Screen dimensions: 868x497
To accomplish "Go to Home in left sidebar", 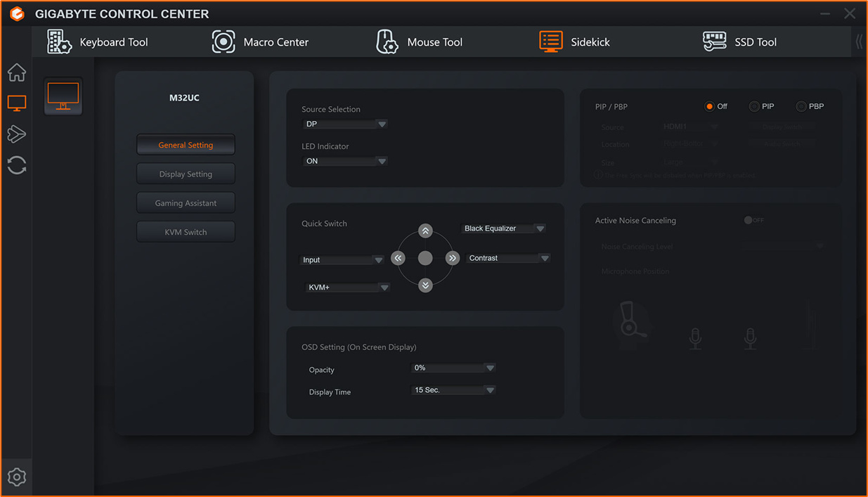I will point(17,72).
